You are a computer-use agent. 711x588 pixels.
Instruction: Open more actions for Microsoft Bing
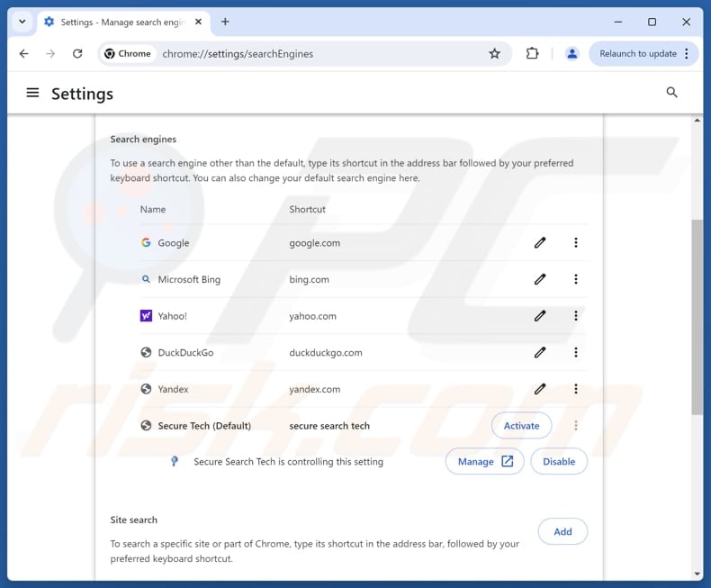576,279
